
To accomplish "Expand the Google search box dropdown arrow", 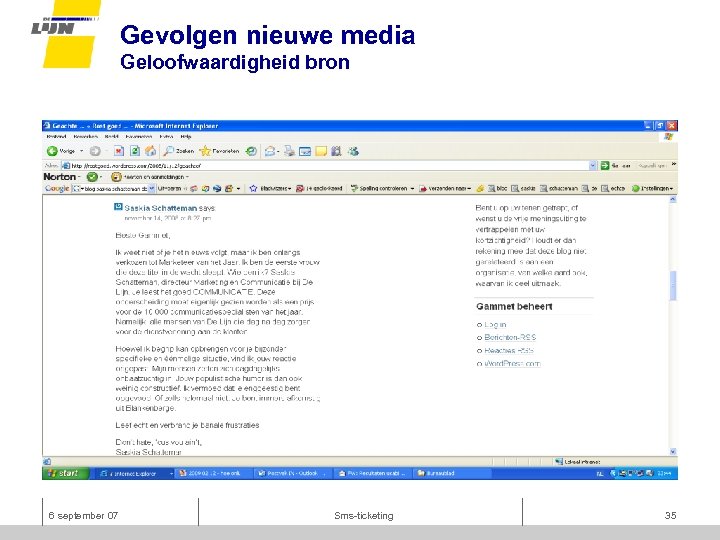I will tap(152, 188).
